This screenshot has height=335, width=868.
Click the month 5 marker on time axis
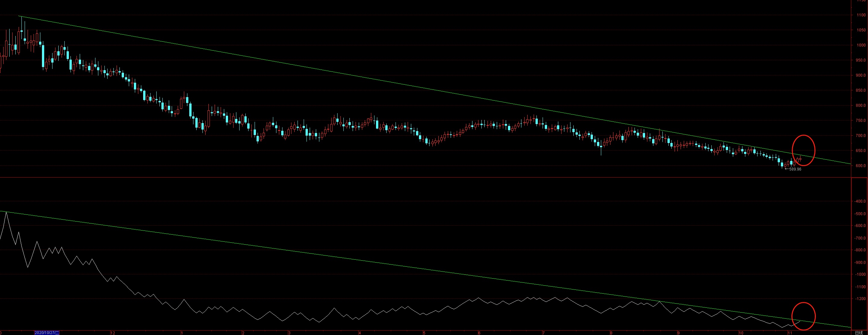click(425, 333)
